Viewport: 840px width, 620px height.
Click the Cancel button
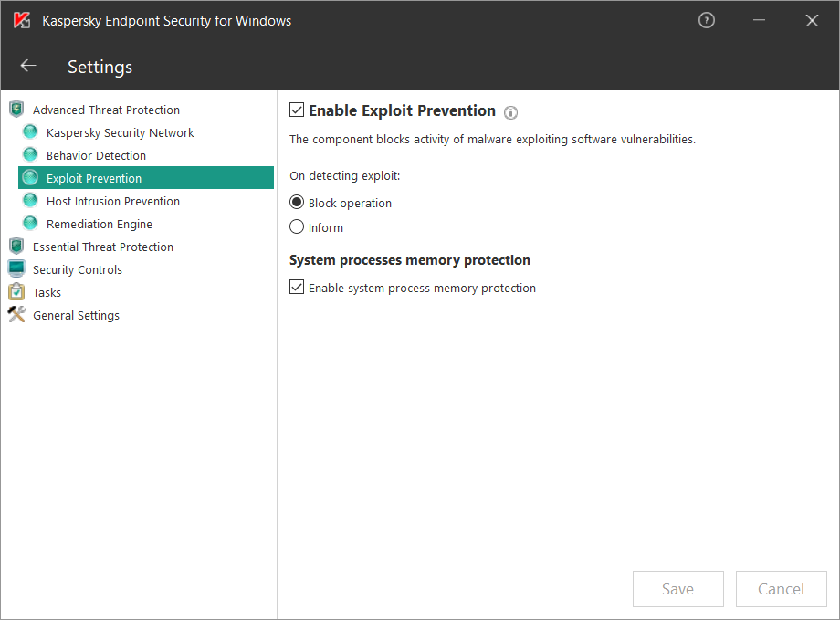click(x=781, y=588)
